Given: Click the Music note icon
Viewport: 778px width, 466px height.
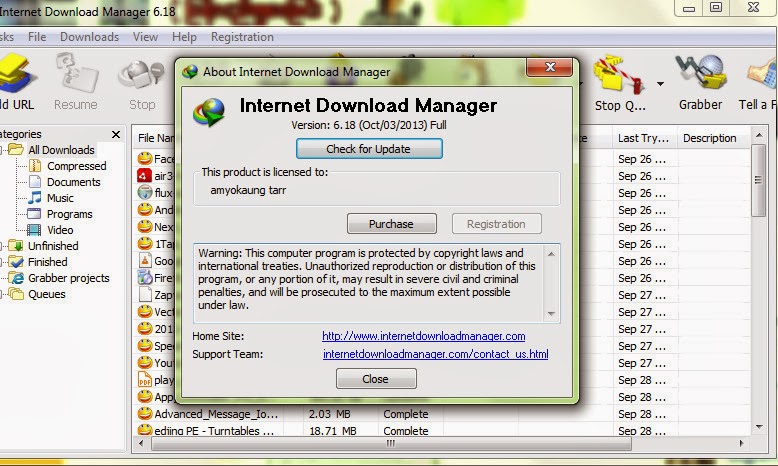Looking at the screenshot, I should coord(35,198).
